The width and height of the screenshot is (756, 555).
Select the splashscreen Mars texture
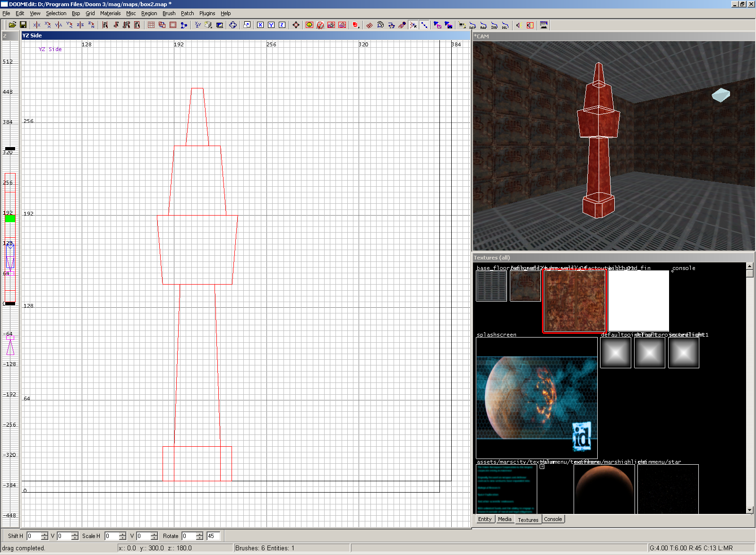click(x=537, y=398)
